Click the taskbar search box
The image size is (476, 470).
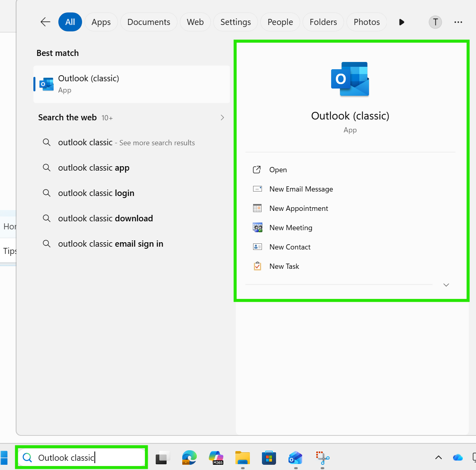point(81,457)
